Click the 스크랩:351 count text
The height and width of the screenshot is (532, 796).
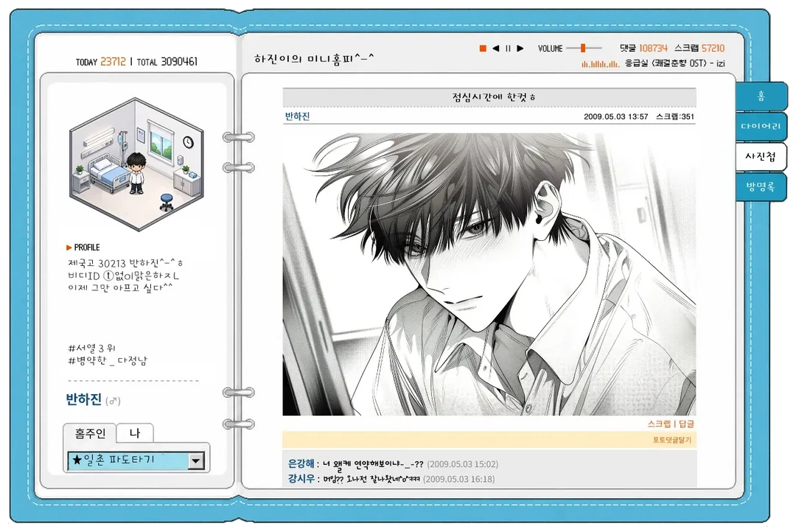[x=674, y=116]
